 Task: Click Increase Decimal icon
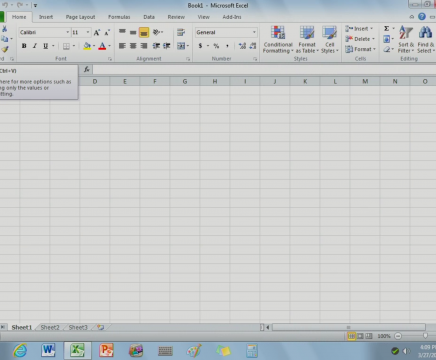(x=242, y=46)
